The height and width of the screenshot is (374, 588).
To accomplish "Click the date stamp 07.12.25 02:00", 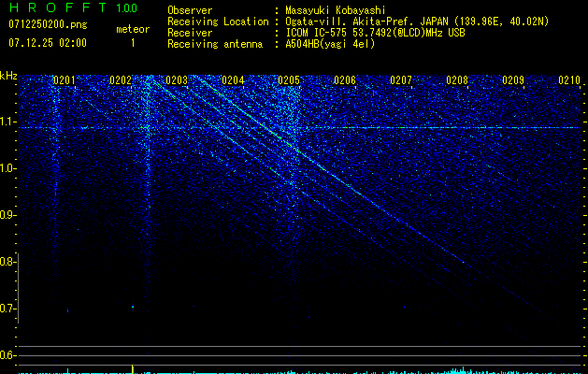I will (48, 43).
